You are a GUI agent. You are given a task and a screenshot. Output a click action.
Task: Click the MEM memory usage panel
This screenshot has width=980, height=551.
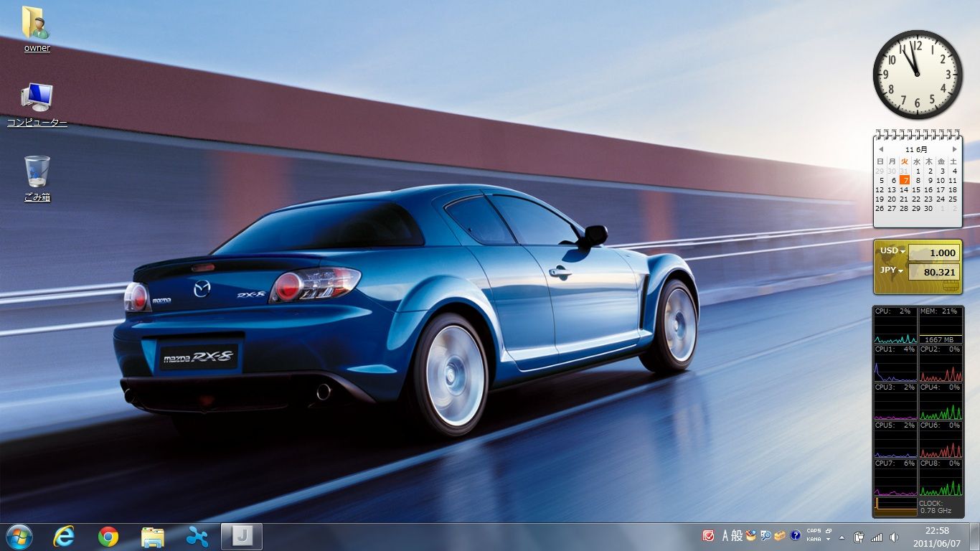(941, 326)
